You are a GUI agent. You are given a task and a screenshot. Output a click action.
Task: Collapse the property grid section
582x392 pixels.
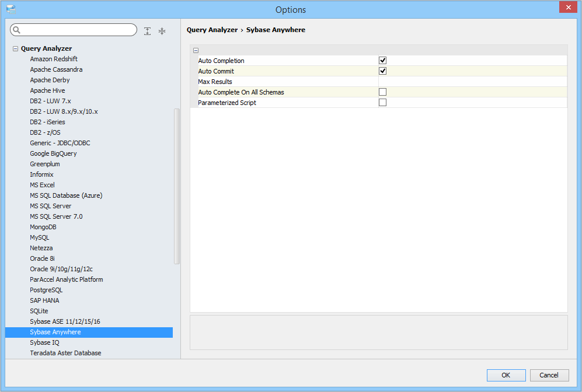click(196, 50)
